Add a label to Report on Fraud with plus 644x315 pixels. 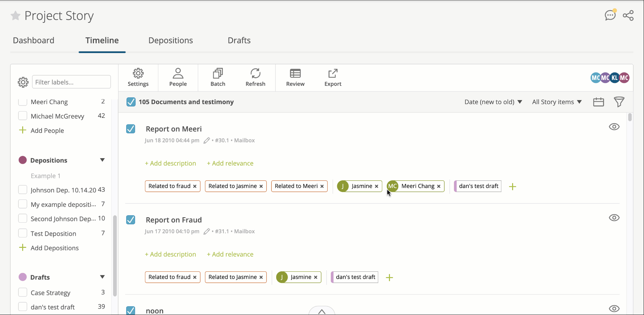tap(389, 278)
